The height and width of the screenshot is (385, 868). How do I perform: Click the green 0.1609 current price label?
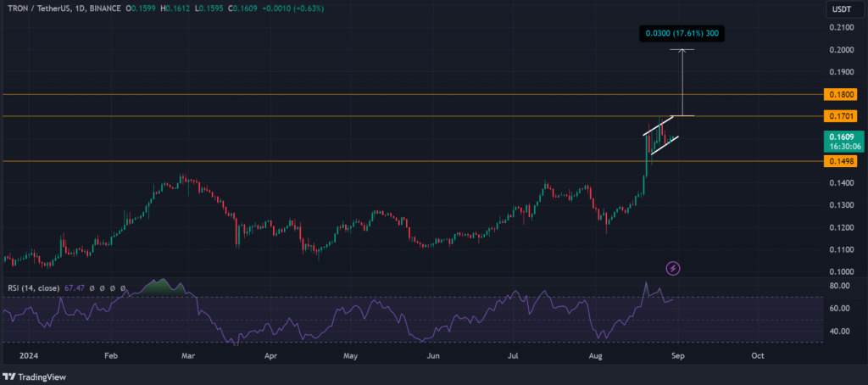point(840,137)
